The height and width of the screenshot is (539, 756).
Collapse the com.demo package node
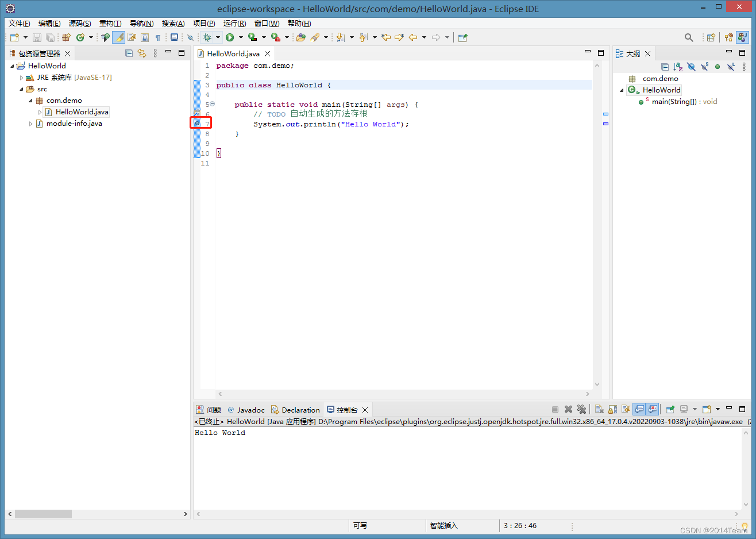[x=30, y=101]
